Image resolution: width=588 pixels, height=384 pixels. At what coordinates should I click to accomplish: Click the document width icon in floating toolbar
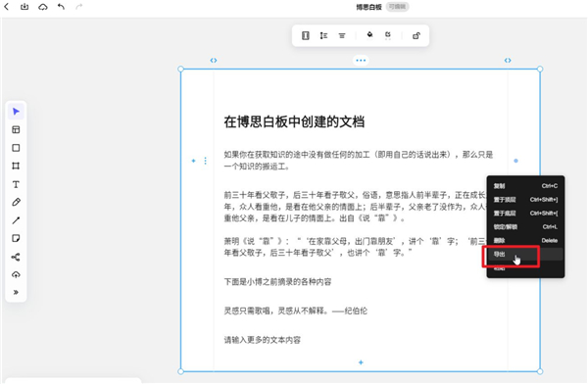tap(305, 35)
